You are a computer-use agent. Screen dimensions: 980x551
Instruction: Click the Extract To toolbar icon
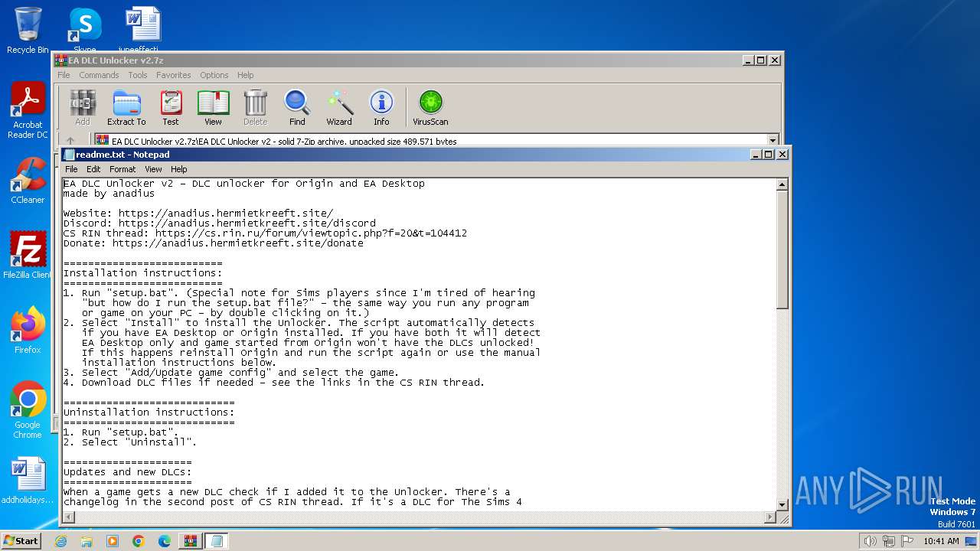click(126, 108)
